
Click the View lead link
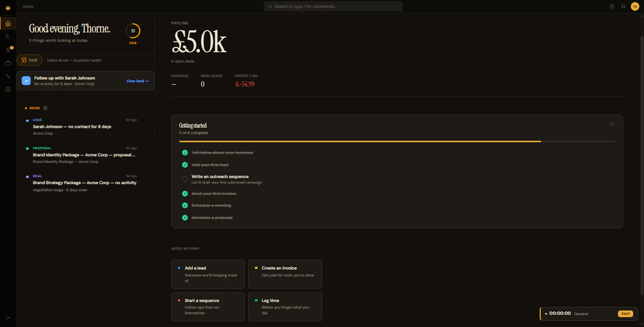(137, 81)
